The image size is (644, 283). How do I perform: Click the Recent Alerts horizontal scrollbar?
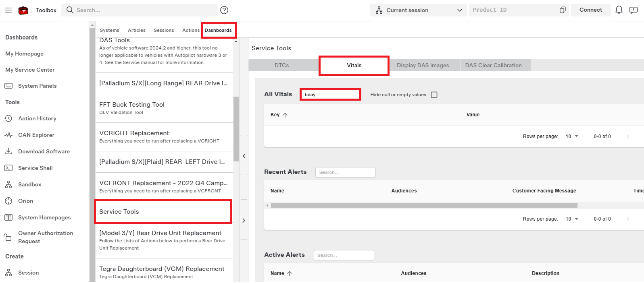coord(423,206)
